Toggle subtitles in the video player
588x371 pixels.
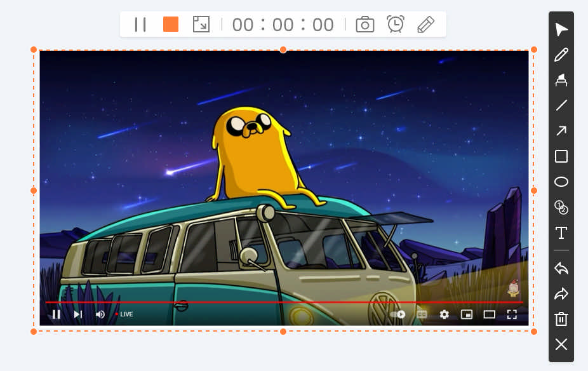click(x=422, y=314)
